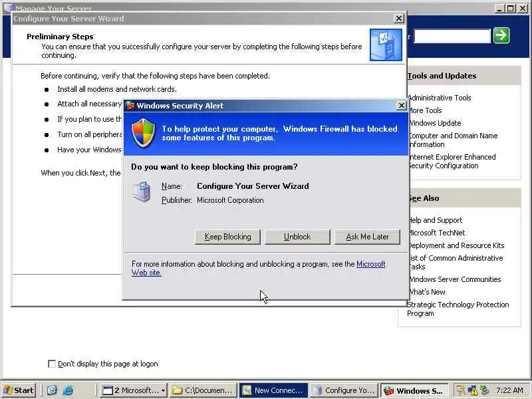This screenshot has width=532, height=399.
Task: Check Don't display this page at logon
Action: point(52,364)
